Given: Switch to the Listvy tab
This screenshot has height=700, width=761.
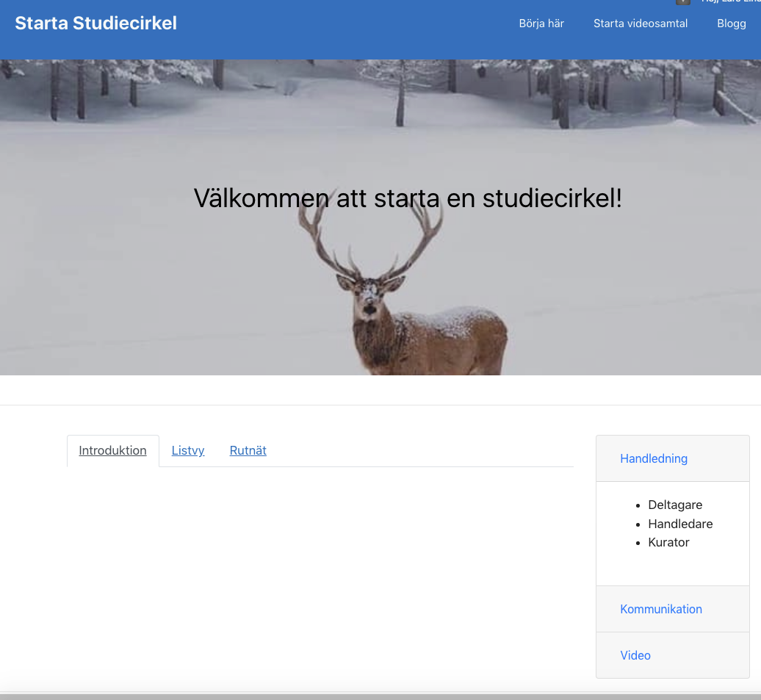Looking at the screenshot, I should (x=188, y=450).
